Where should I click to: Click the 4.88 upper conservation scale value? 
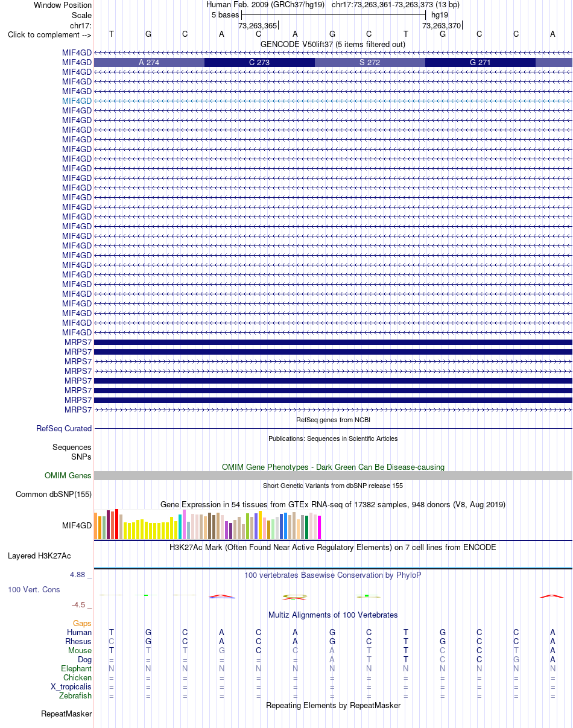point(78,575)
